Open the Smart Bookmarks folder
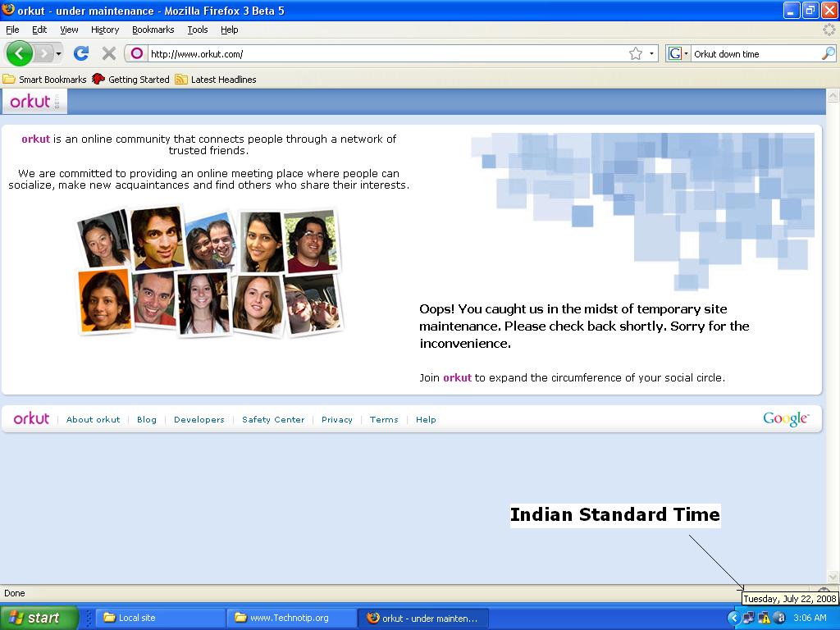The width and height of the screenshot is (840, 630). click(x=44, y=80)
